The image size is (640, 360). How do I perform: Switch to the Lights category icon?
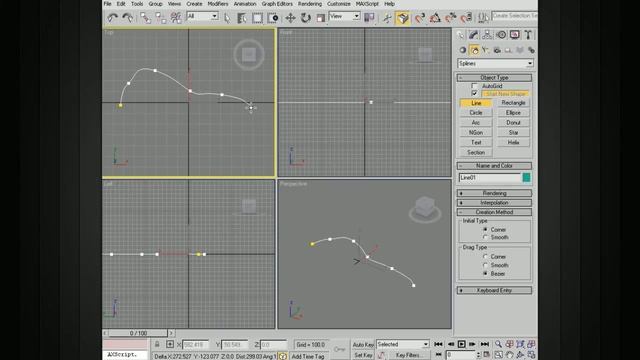(485, 50)
